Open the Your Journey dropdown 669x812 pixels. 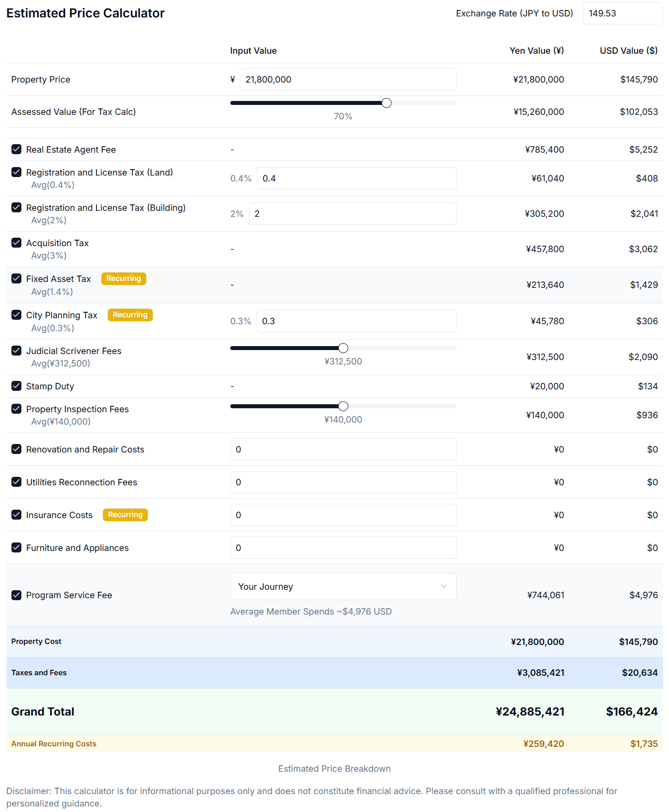click(343, 586)
